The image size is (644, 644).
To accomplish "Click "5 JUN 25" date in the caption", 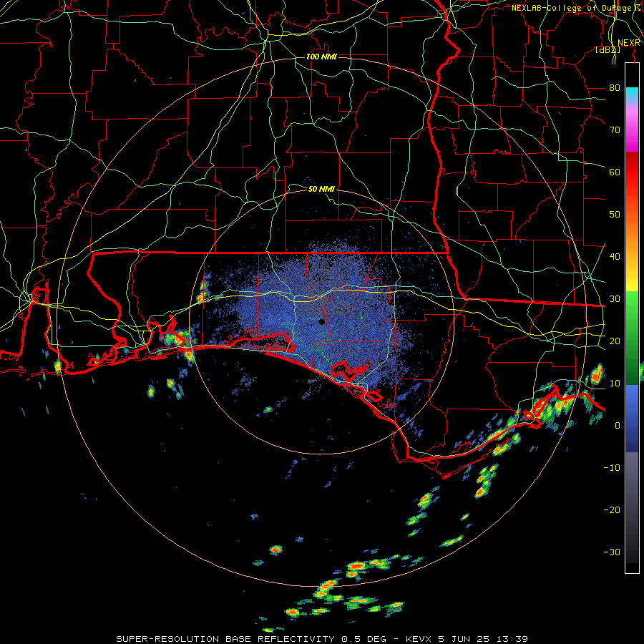I will click(465, 639).
